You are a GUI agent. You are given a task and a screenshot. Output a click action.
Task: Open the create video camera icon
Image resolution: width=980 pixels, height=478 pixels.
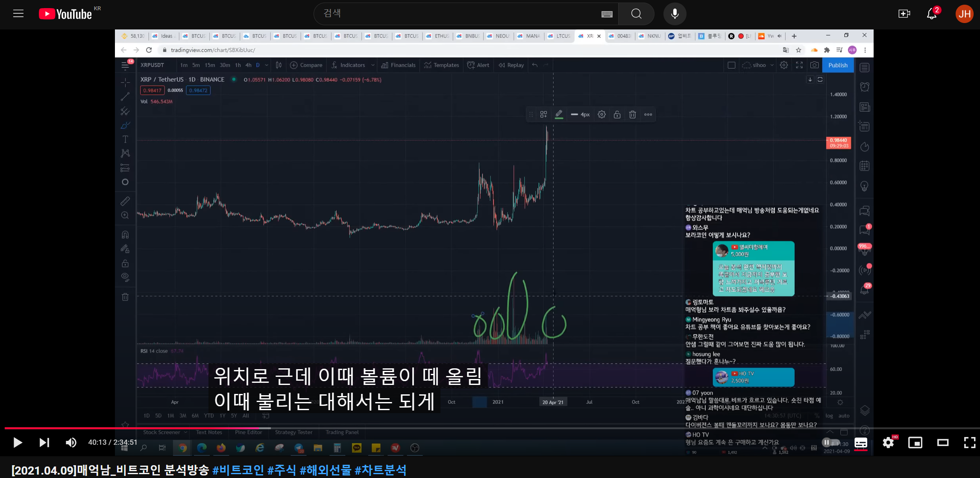pyautogui.click(x=904, y=14)
